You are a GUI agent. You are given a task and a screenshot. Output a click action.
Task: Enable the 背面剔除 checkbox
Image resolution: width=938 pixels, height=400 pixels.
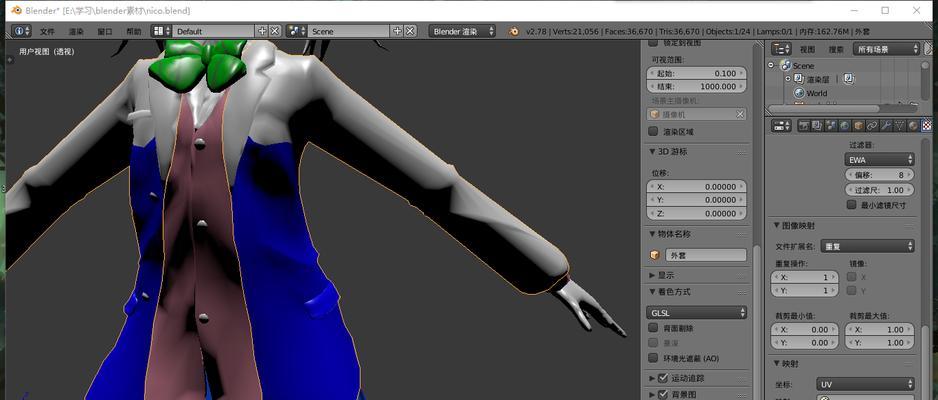click(653, 328)
